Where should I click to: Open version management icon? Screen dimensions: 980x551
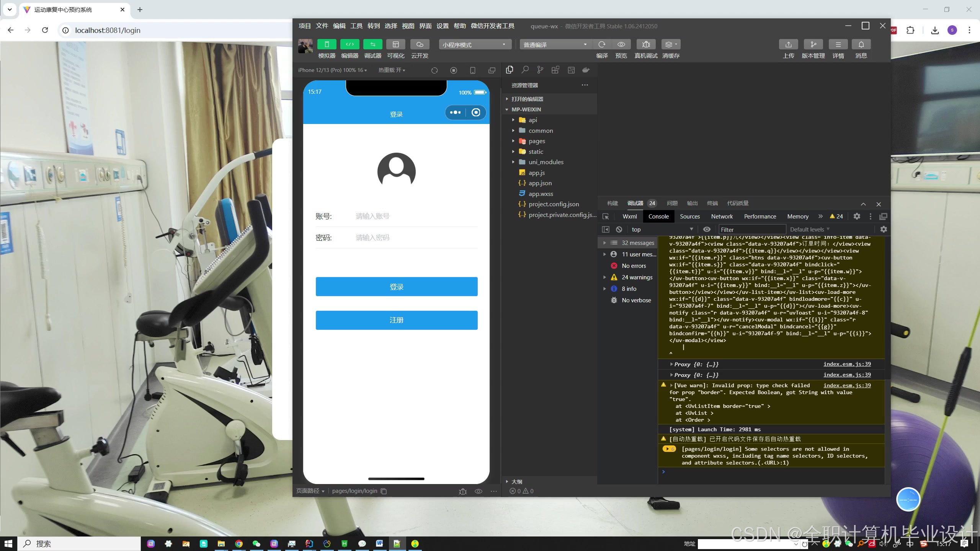813,44
